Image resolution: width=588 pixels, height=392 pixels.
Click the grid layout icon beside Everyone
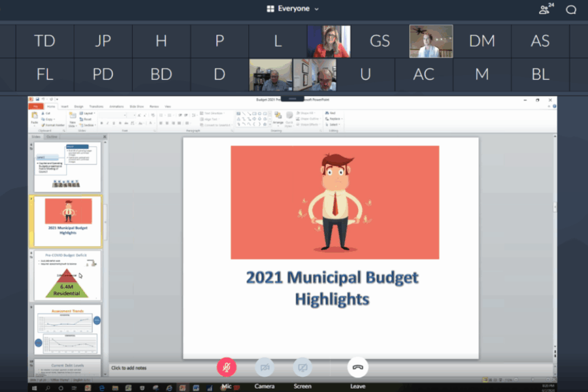click(x=270, y=9)
